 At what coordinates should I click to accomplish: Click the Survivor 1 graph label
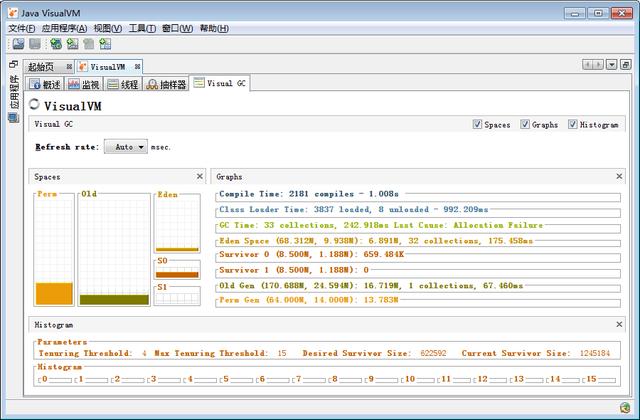[294, 270]
